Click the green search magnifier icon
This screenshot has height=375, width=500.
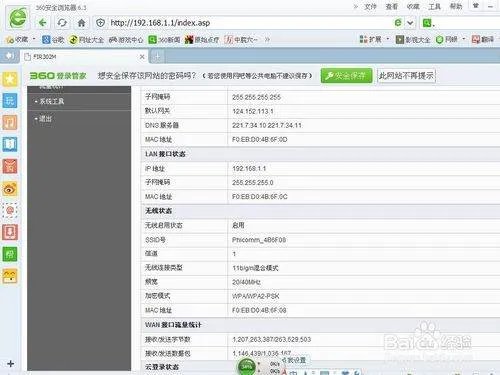(426, 23)
